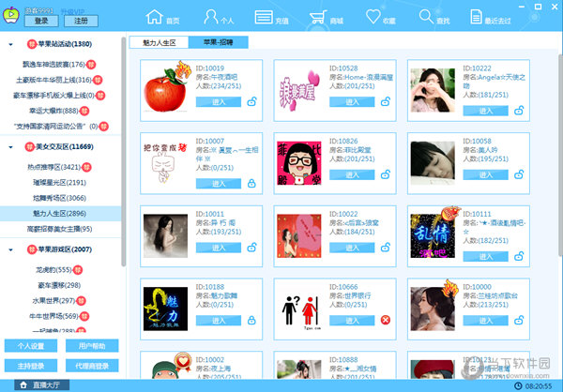Select 幸运大爆炸(888) in sidebar
This screenshot has height=392, width=563.
click(53, 111)
